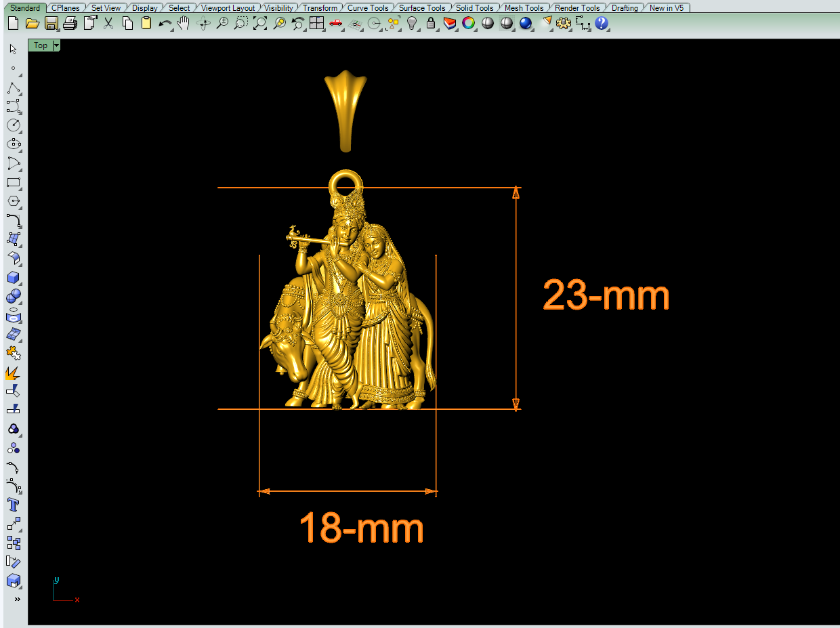Screen dimensions: 840x628
Task: Toggle the lock objects padlock icon
Action: 431,24
